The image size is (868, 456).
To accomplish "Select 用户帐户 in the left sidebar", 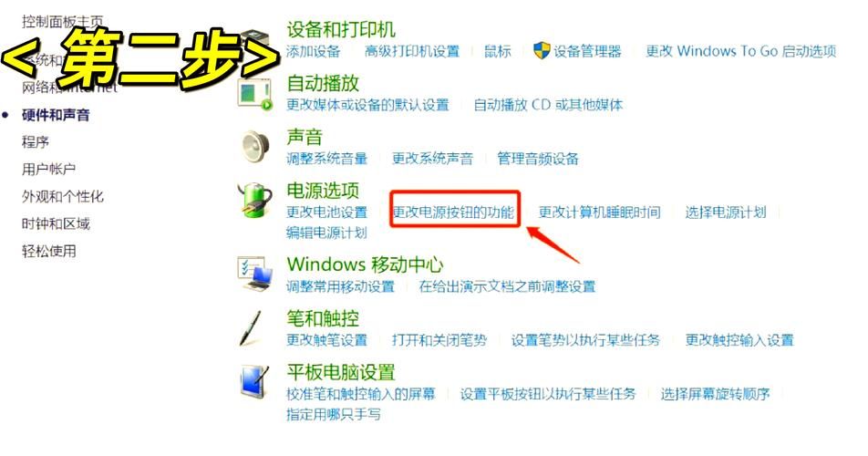I will coord(48,169).
